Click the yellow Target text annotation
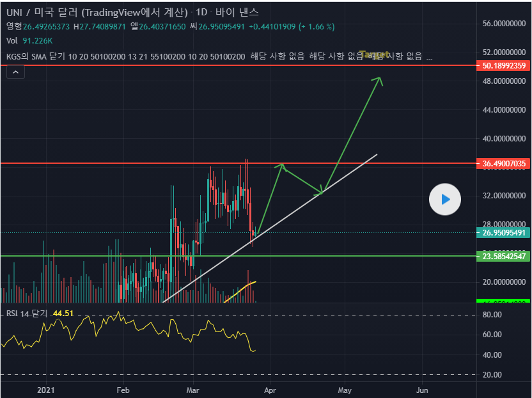 tap(374, 55)
